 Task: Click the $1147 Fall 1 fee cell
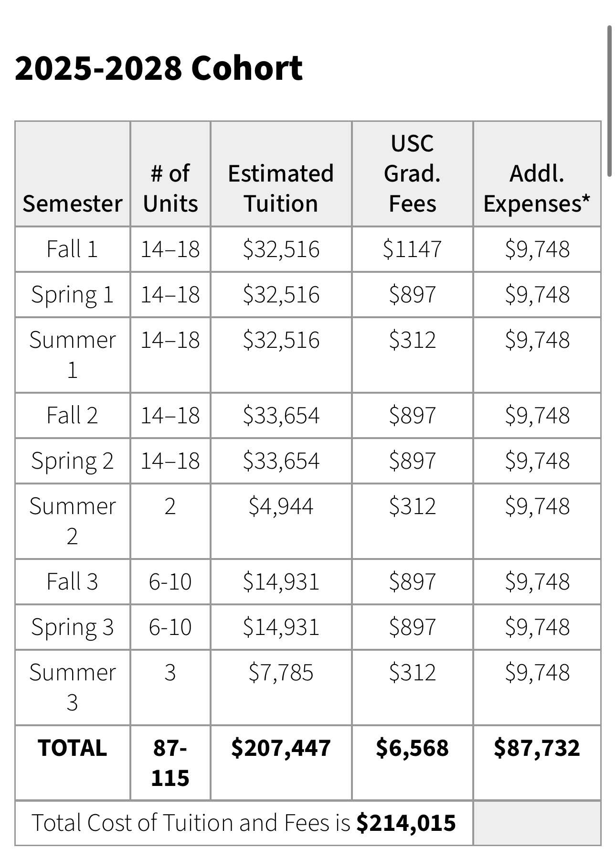pos(412,249)
